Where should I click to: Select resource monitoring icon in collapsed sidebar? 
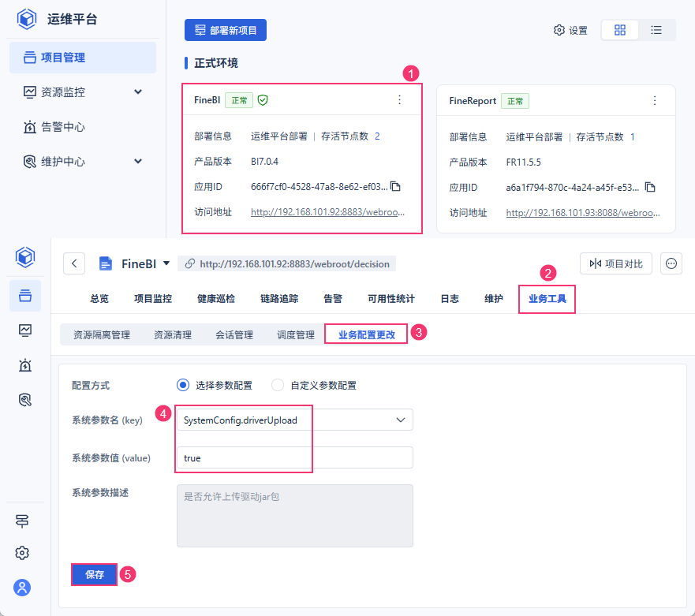tap(25, 330)
